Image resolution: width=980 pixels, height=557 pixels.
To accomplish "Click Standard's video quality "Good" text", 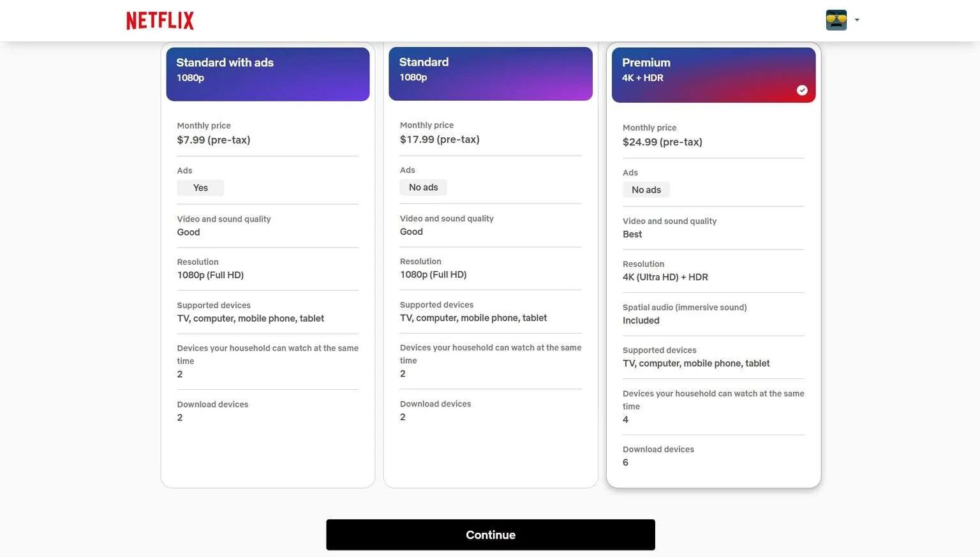I will 411,232.
